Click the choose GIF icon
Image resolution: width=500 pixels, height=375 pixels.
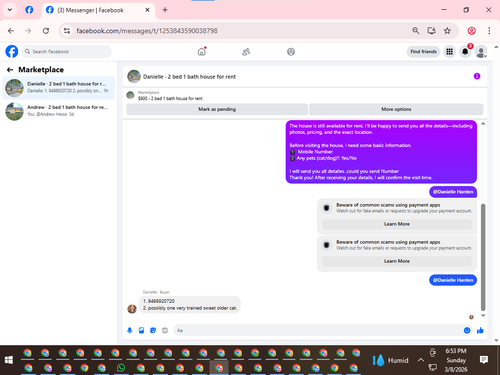coord(165,330)
